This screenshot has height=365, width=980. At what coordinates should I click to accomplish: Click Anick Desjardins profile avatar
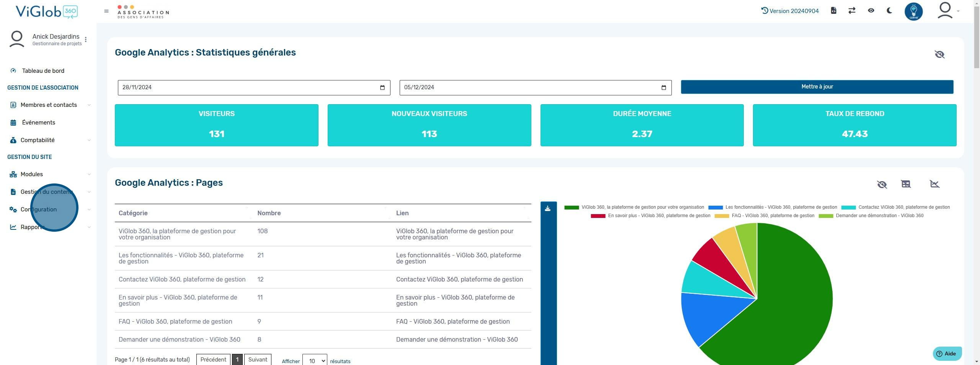pyautogui.click(x=17, y=39)
